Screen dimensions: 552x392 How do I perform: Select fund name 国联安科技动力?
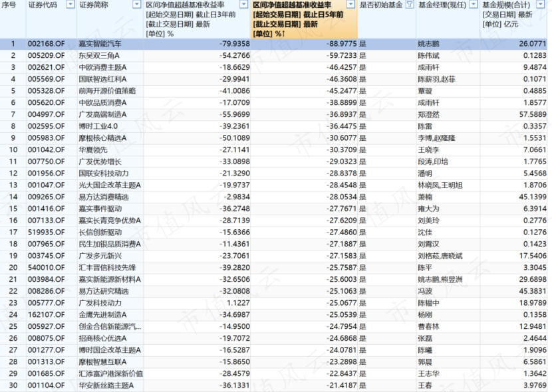tap(104, 173)
